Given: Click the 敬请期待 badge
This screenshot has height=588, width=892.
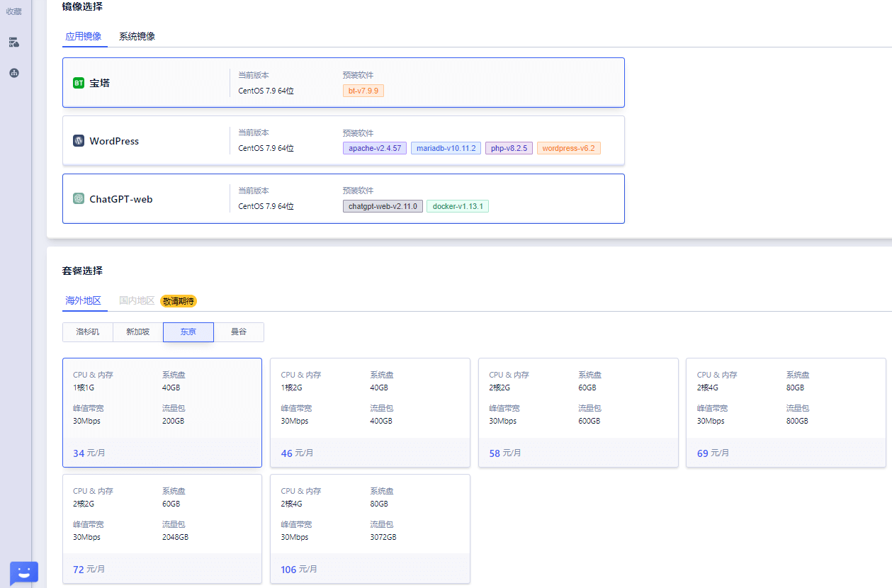Looking at the screenshot, I should click(179, 301).
